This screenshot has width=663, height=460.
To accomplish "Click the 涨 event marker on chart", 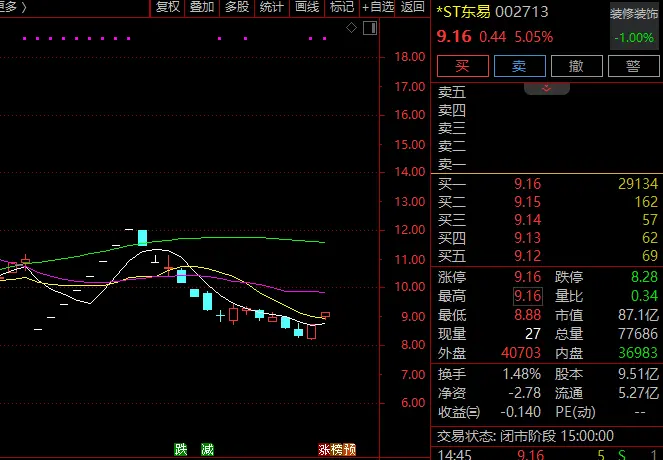I will (x=324, y=450).
